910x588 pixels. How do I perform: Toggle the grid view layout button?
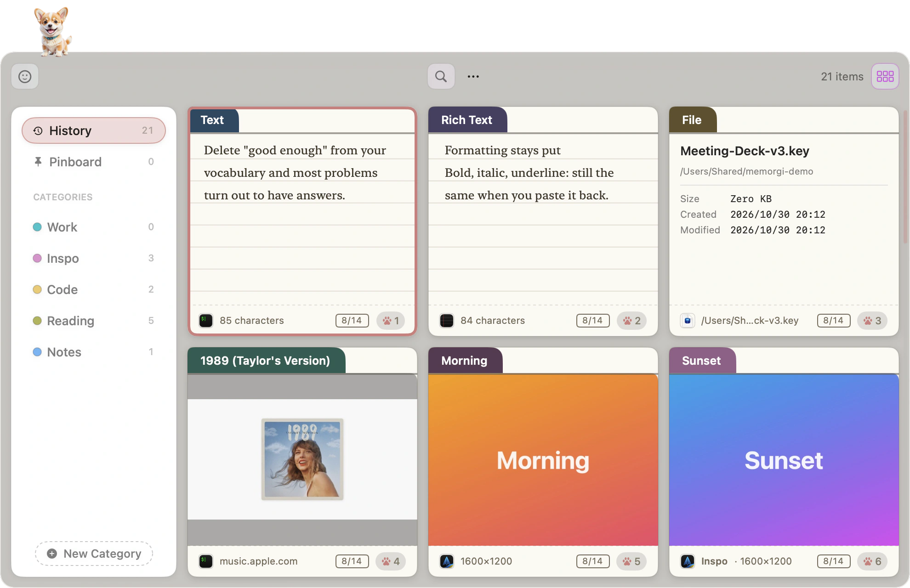[x=885, y=76]
